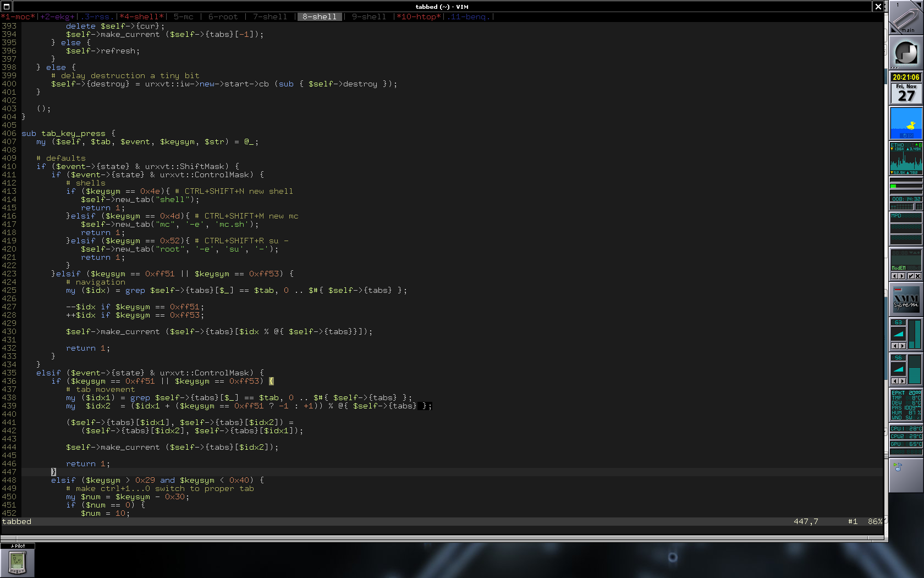
Task: Switch to the 11-benq terminal tab
Action: [x=468, y=17]
